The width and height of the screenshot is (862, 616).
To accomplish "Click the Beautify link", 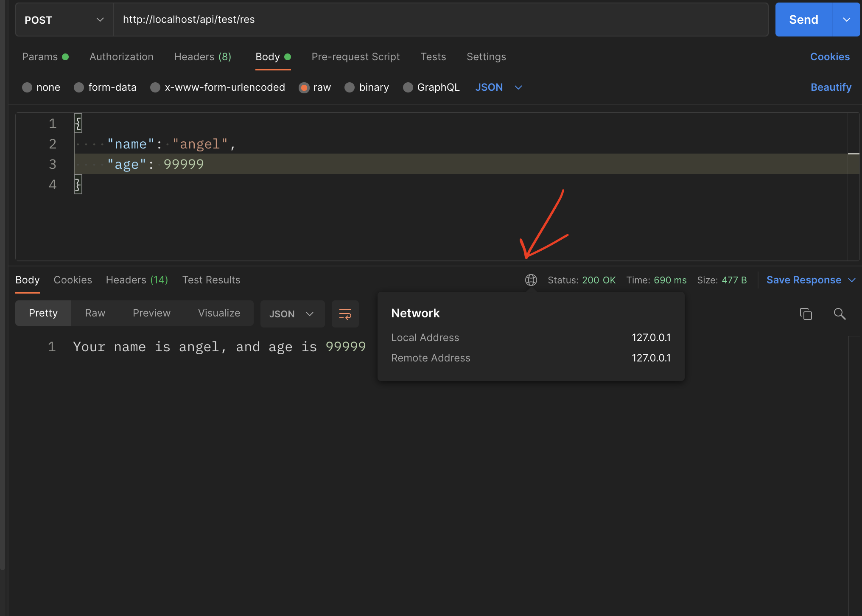I will click(831, 87).
